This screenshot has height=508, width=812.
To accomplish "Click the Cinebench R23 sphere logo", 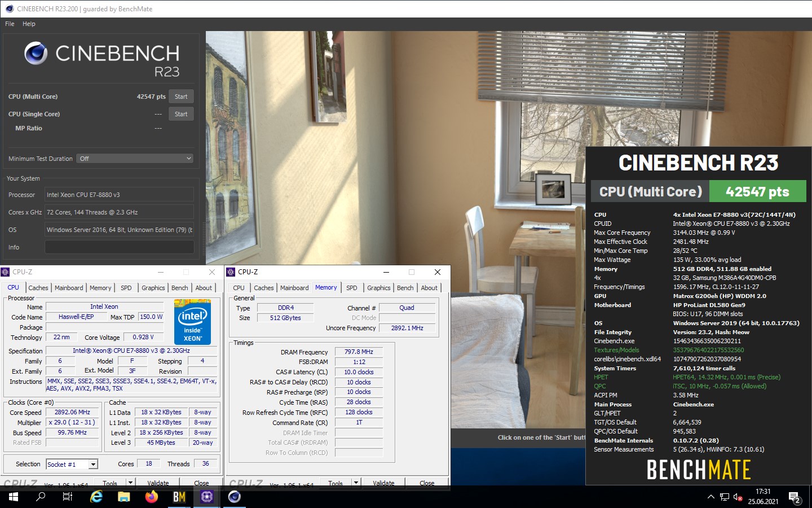I will 36,53.
